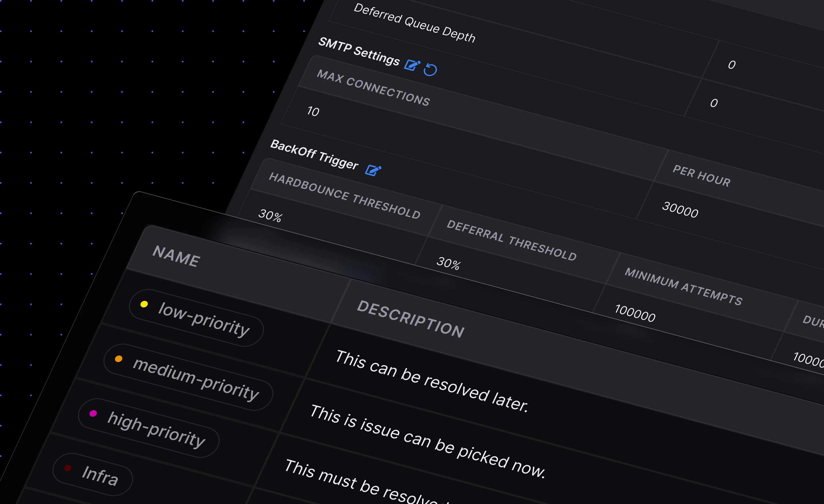Click the Per Hour 30000 value
The height and width of the screenshot is (504, 824).
click(680, 210)
